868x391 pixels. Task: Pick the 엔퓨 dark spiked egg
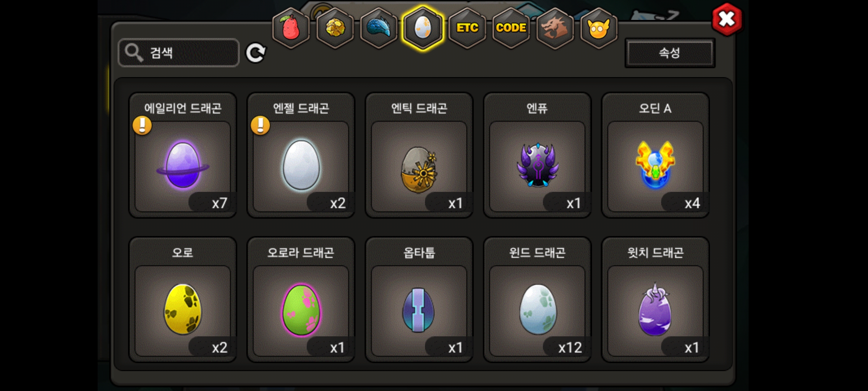point(537,155)
